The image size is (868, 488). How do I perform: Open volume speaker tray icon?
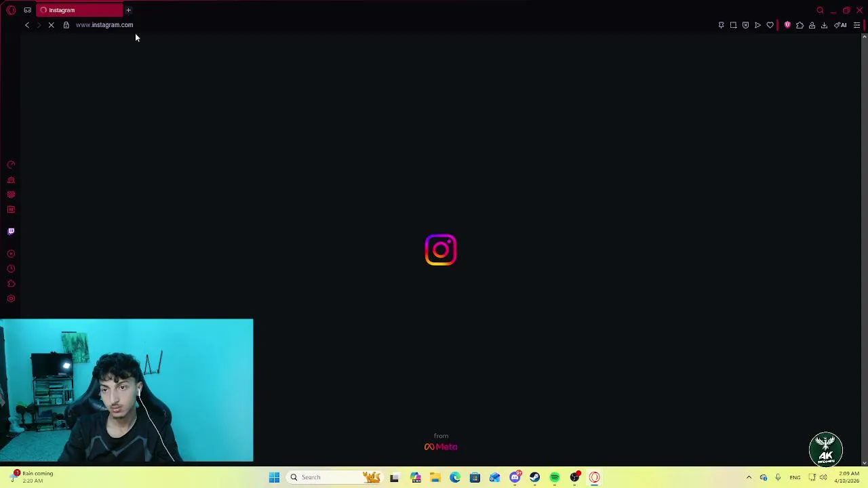coord(823,477)
